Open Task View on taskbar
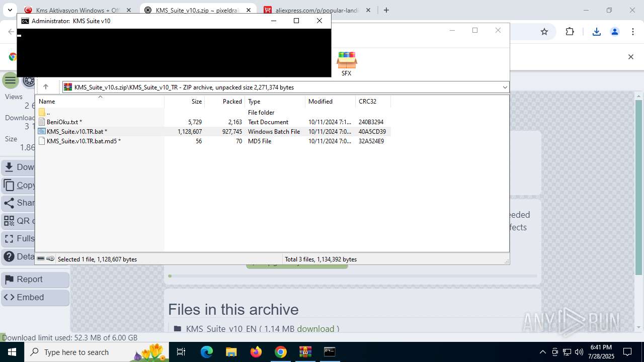This screenshot has height=362, width=644. click(182, 352)
